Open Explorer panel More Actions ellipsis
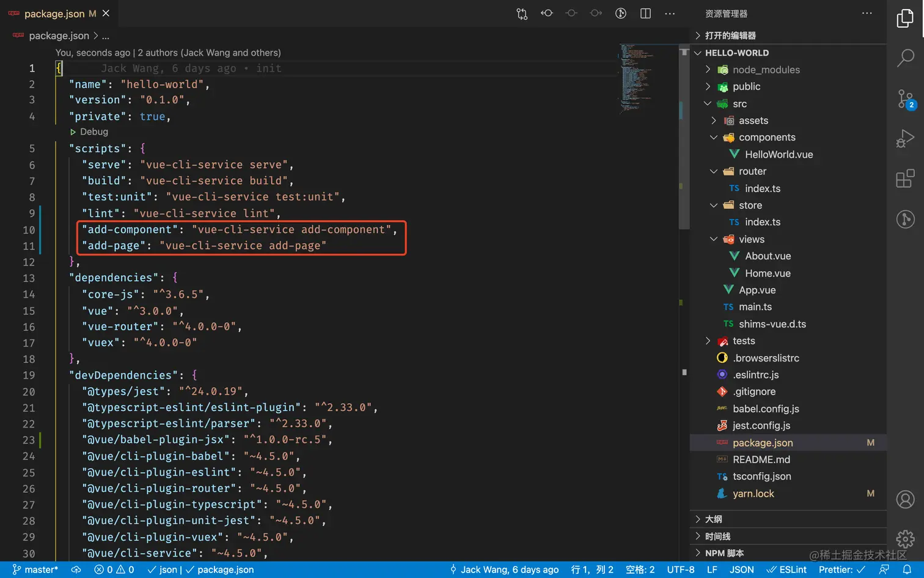924x578 pixels. tap(867, 13)
